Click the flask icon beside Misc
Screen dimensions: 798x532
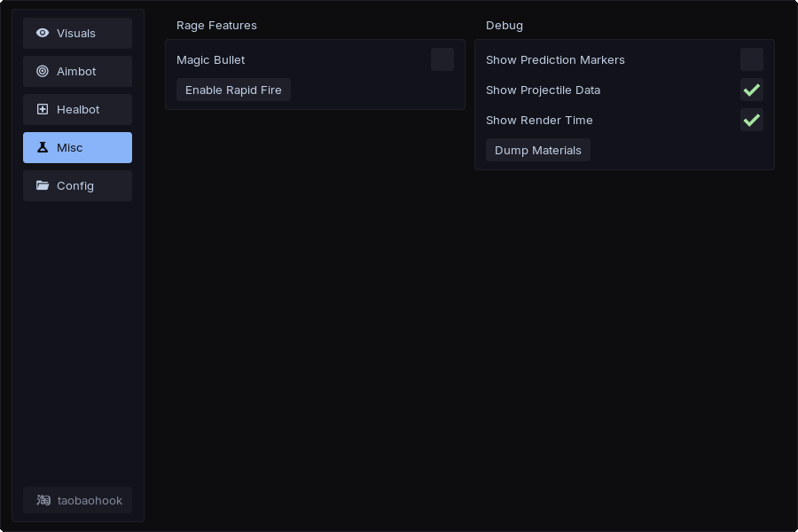pyautogui.click(x=43, y=147)
